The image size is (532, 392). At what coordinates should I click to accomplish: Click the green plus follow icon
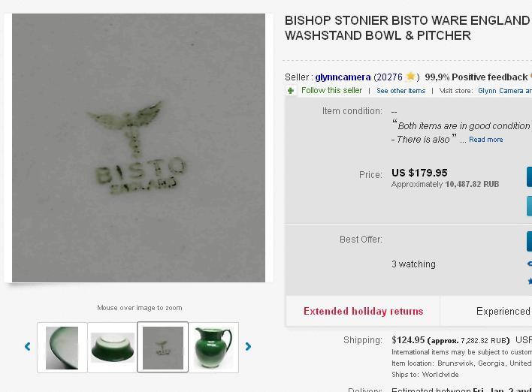point(291,91)
